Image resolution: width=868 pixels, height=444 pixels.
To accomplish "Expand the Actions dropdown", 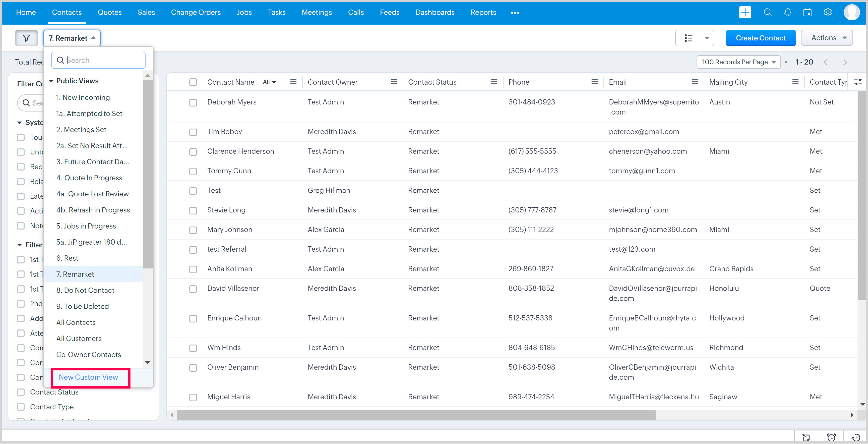I will pyautogui.click(x=827, y=38).
